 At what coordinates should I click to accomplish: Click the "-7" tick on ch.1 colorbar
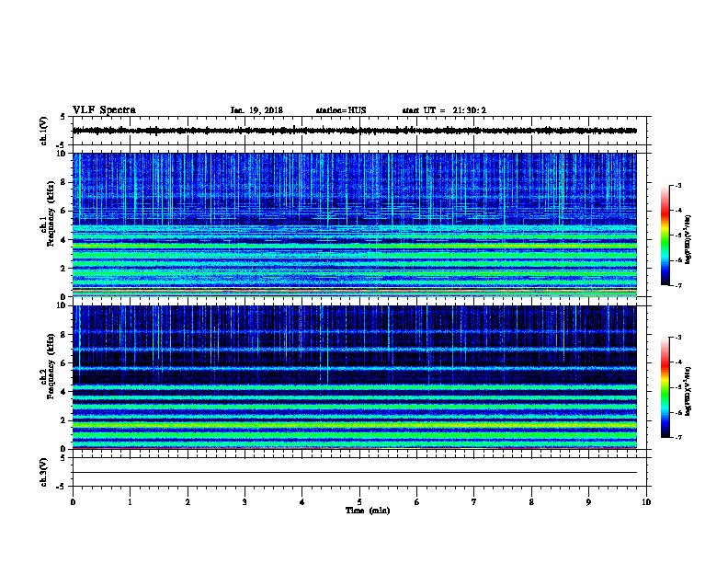pos(677,285)
